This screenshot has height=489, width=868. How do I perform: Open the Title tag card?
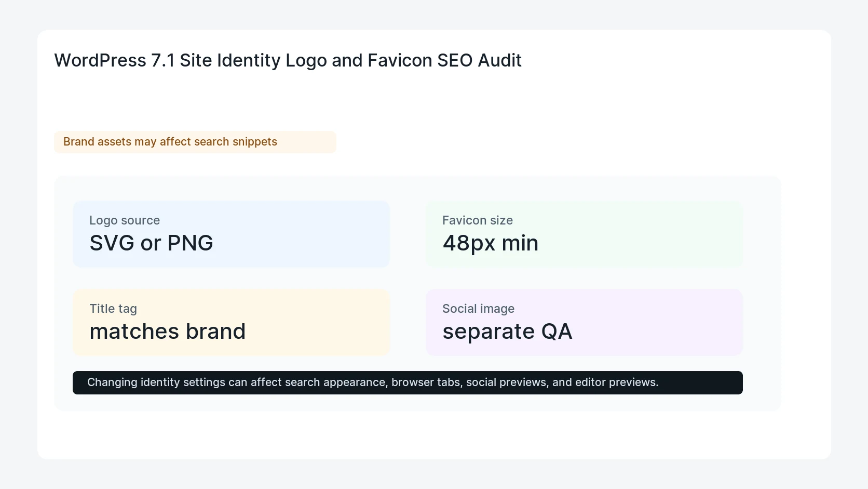click(x=231, y=322)
